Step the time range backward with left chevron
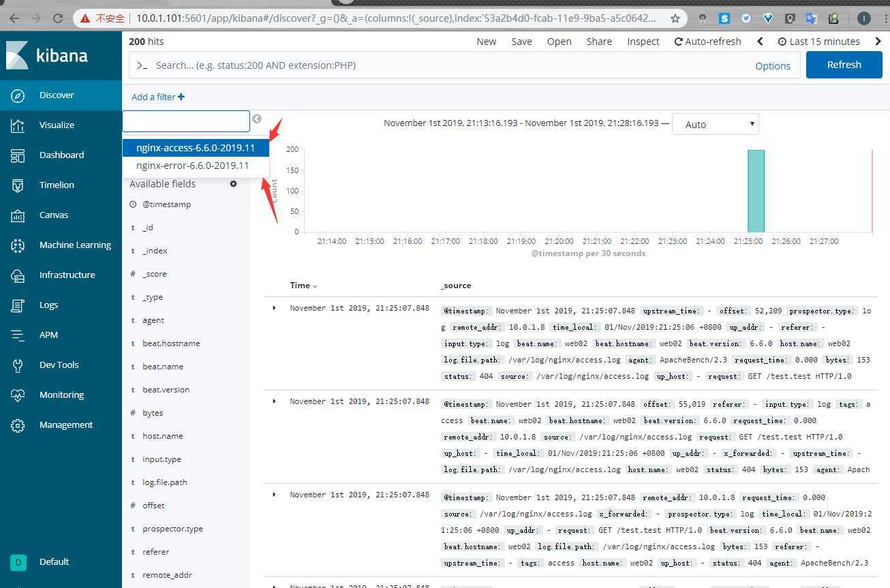The height and width of the screenshot is (588, 890). coord(760,42)
